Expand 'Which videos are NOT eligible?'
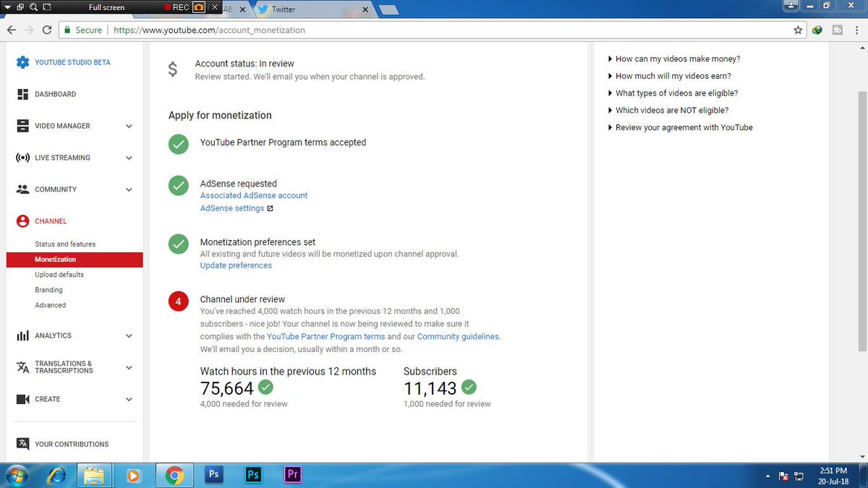Screen dimensions: 868x488 pos(668,111)
